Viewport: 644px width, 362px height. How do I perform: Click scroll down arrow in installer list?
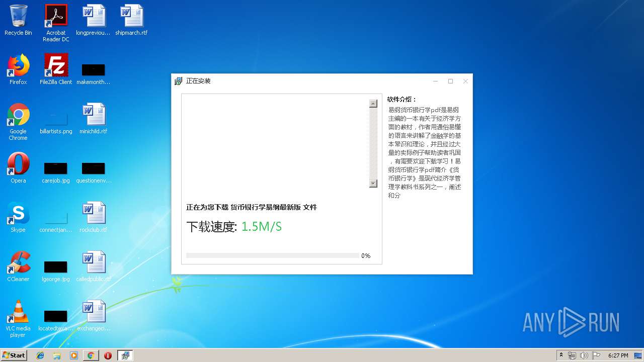coord(373,184)
